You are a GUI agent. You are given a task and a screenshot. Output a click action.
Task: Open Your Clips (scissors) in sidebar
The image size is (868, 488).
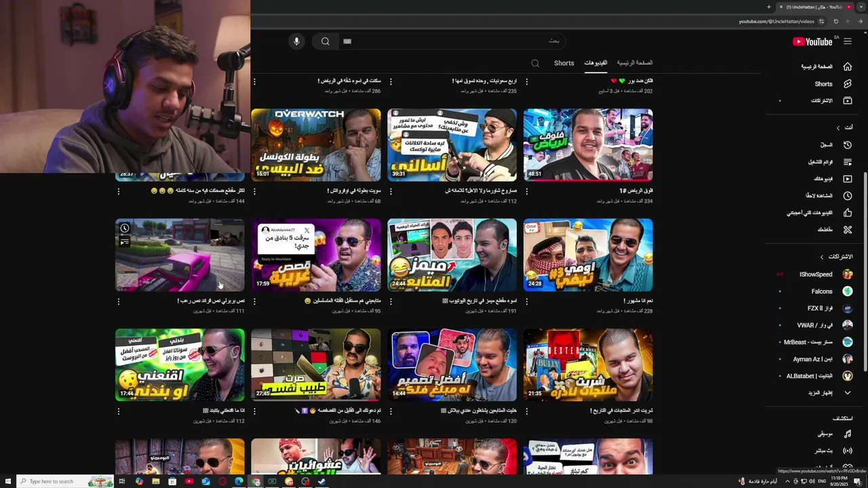pyautogui.click(x=834, y=230)
